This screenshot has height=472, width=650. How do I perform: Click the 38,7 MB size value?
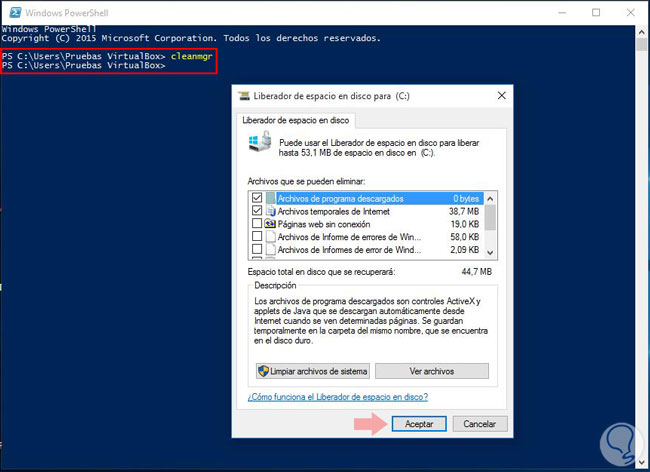tap(464, 211)
